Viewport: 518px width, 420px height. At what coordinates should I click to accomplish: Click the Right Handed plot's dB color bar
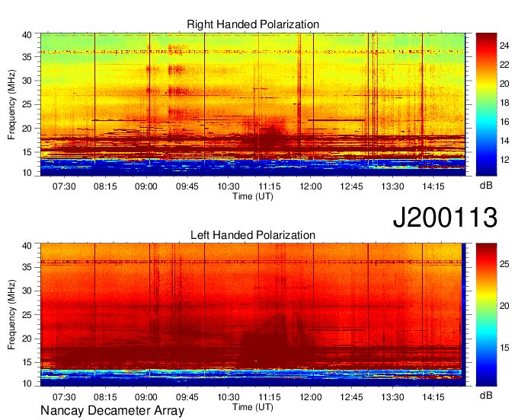click(486, 104)
